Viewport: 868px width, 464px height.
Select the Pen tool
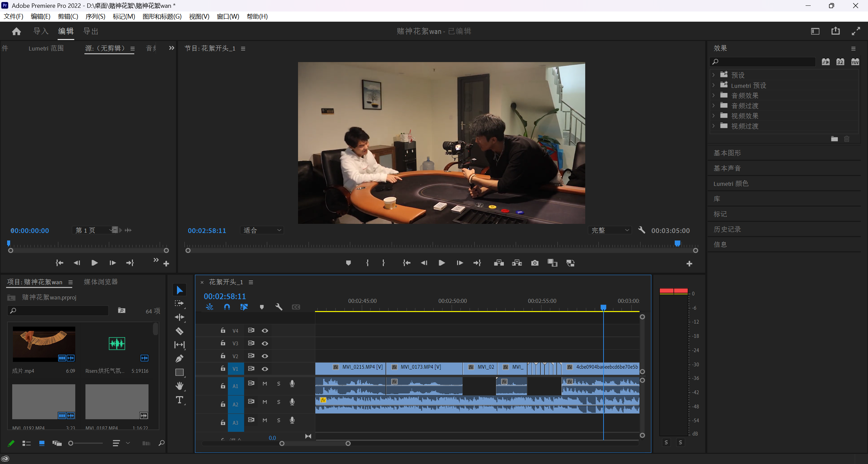[x=179, y=359]
